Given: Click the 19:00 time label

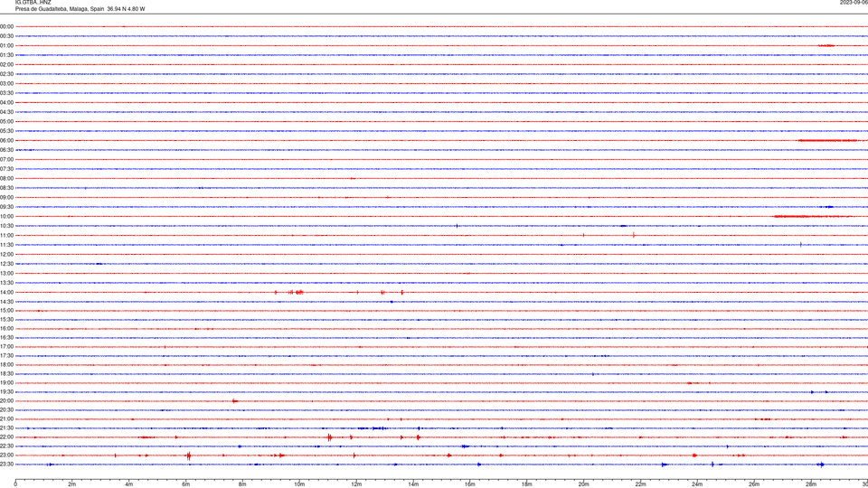Looking at the screenshot, I should coord(6,383).
